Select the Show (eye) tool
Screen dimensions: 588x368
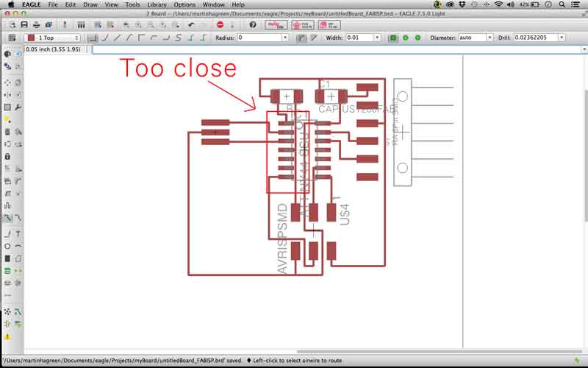click(x=18, y=54)
